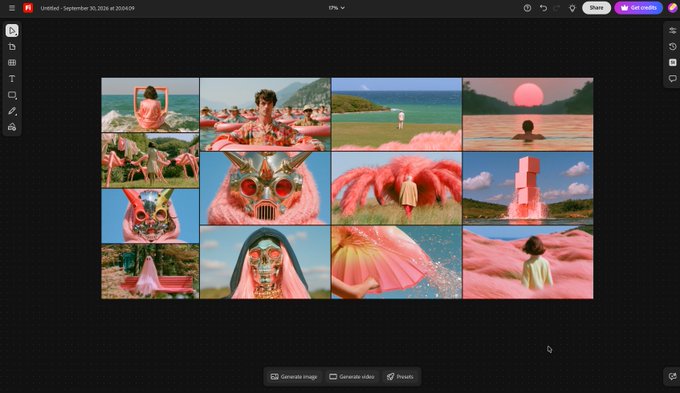Screen dimensions: 680x393
Task: Open the 17% zoom level dropdown
Action: 337,8
